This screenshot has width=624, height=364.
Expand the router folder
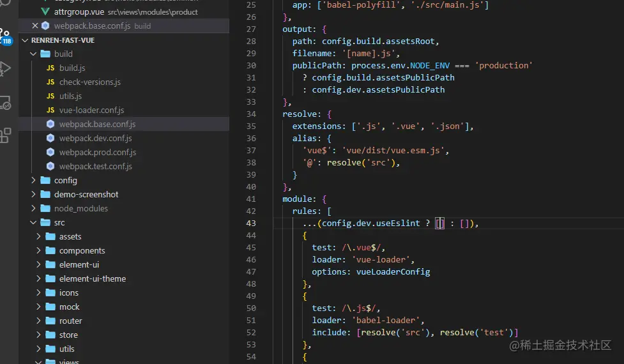[x=38, y=321]
